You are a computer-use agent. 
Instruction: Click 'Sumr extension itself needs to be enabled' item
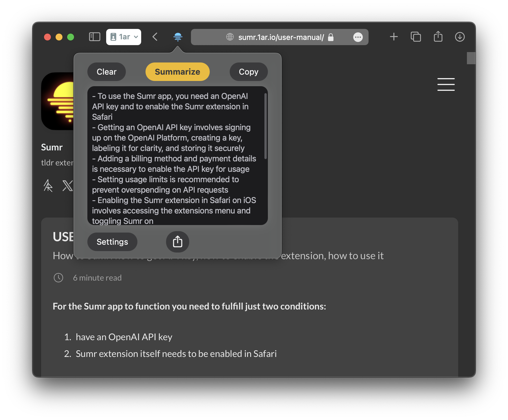(176, 354)
